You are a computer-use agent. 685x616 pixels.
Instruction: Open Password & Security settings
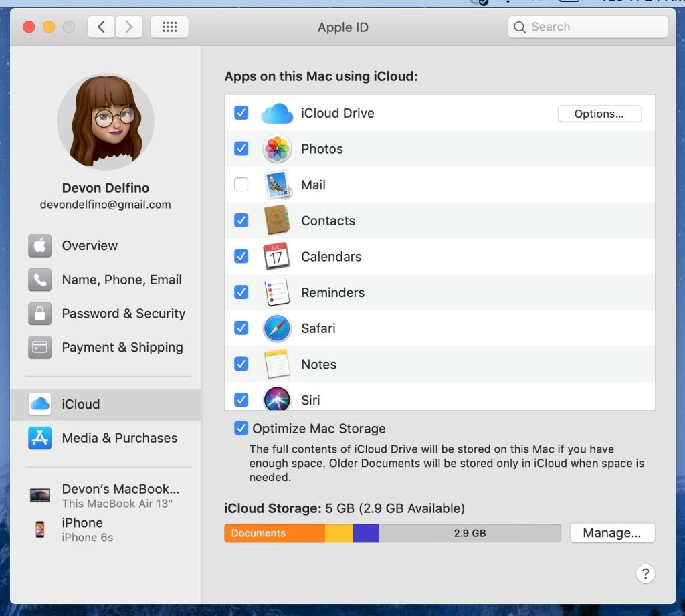(x=106, y=313)
